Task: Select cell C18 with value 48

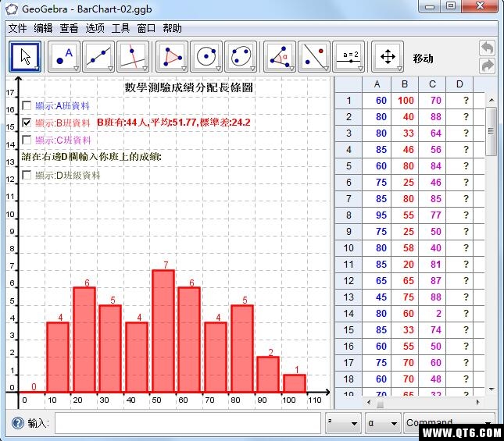Action: (432, 379)
